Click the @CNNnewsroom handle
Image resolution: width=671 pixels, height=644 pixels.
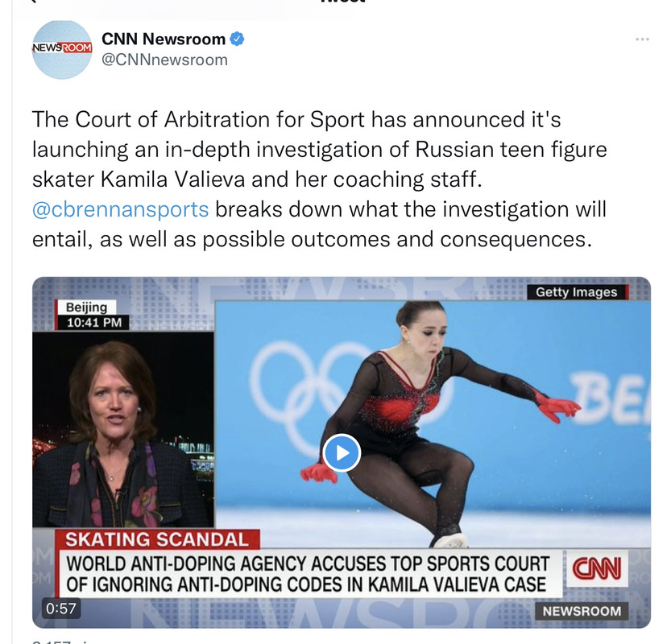(164, 60)
